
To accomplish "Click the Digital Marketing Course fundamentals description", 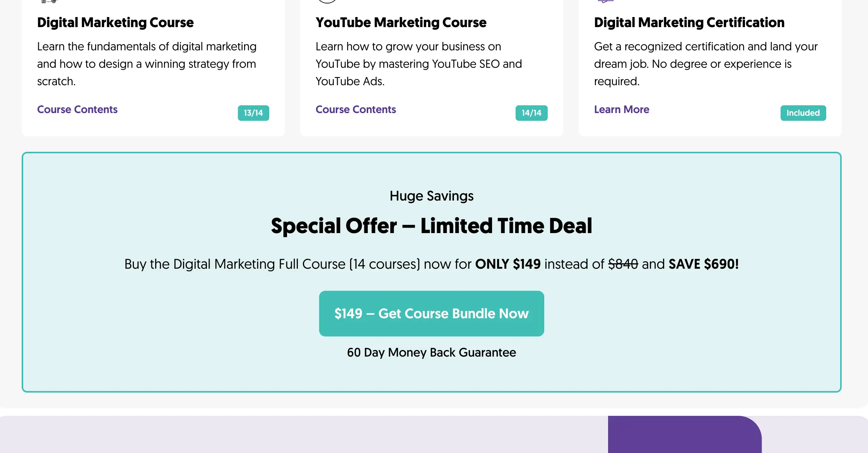I will click(x=147, y=64).
